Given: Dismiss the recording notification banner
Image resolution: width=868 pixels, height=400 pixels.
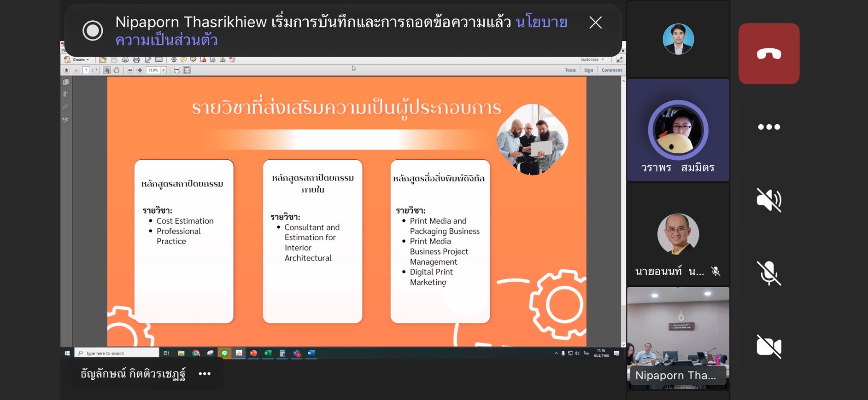Looking at the screenshot, I should click(595, 22).
